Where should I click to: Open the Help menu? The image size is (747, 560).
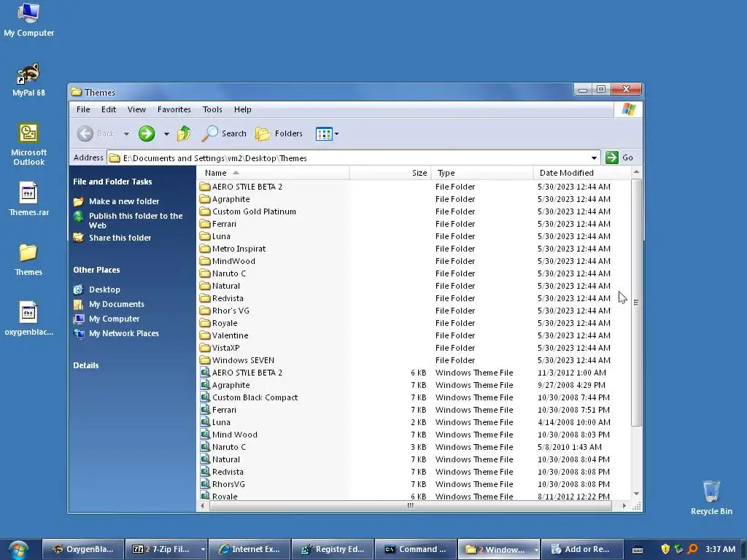coord(242,109)
